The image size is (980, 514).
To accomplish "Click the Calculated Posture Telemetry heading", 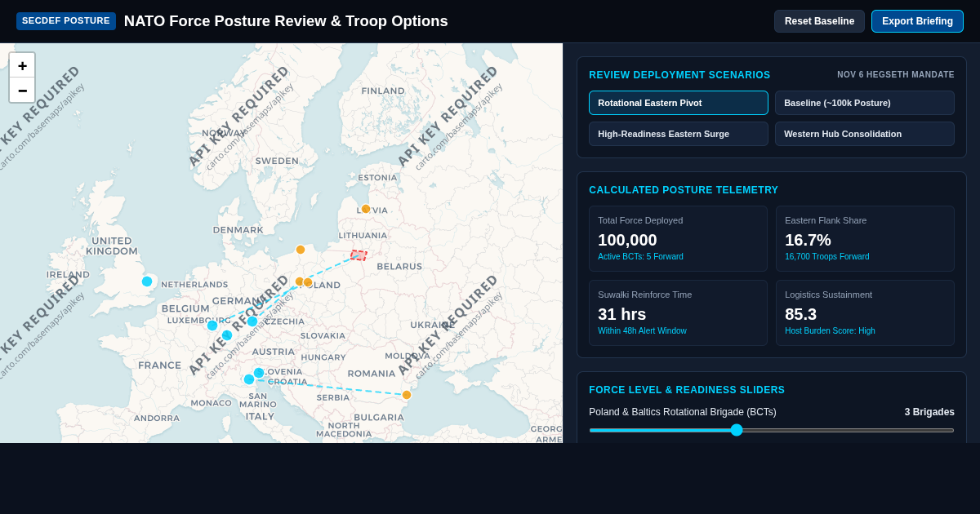I will point(684,190).
